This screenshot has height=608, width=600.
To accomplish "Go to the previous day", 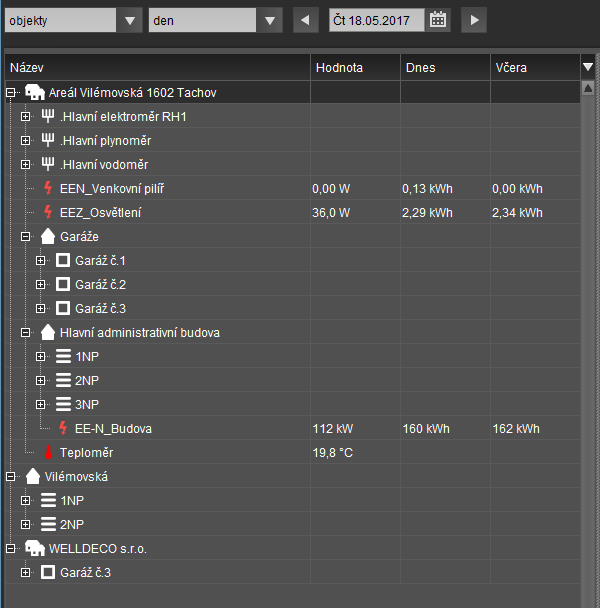I will pos(305,20).
